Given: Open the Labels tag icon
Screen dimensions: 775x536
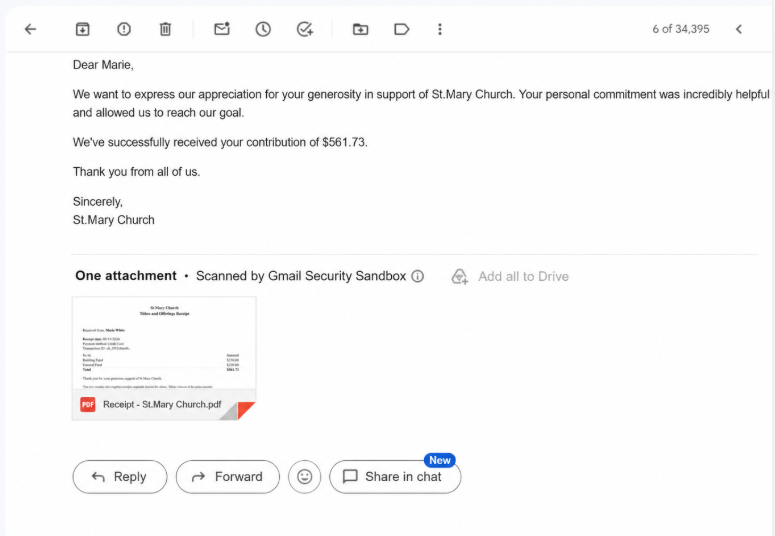Looking at the screenshot, I should coord(401,29).
